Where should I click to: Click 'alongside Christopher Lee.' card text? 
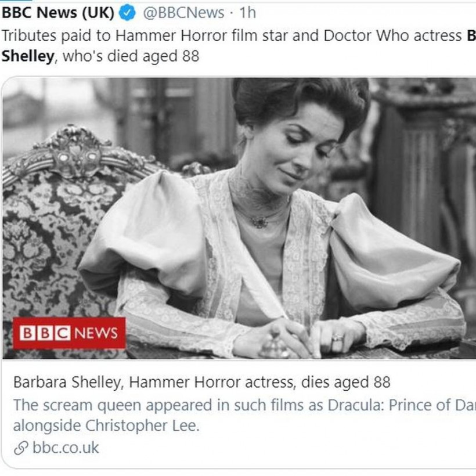[106, 425]
